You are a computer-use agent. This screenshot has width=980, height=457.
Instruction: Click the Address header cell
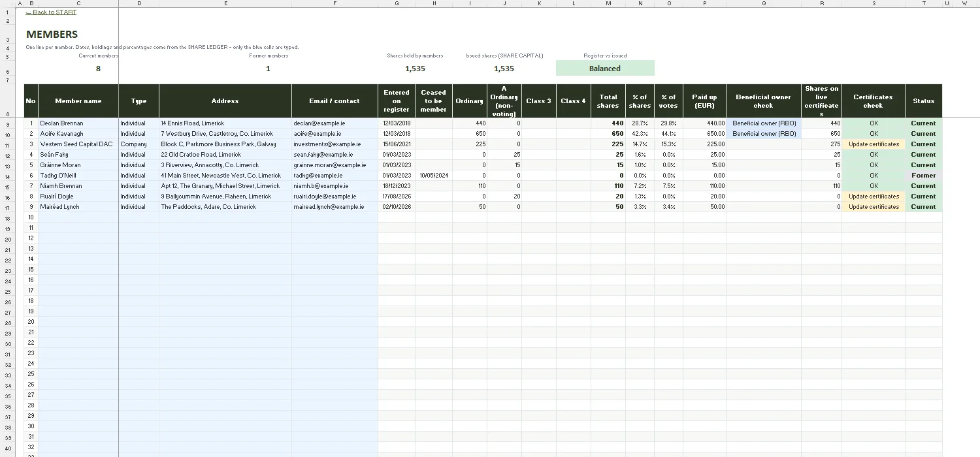pos(225,101)
